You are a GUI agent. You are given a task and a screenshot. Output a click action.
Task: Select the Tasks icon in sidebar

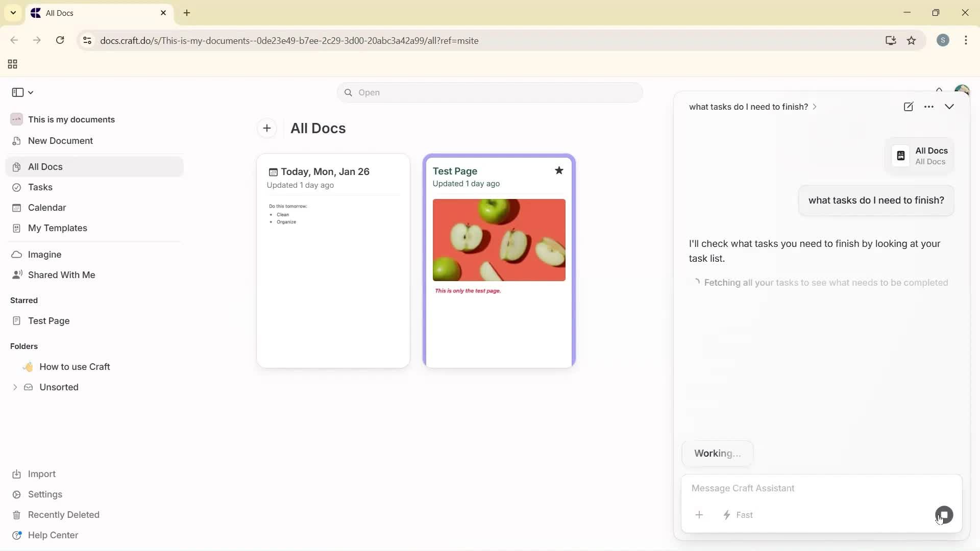(x=17, y=187)
